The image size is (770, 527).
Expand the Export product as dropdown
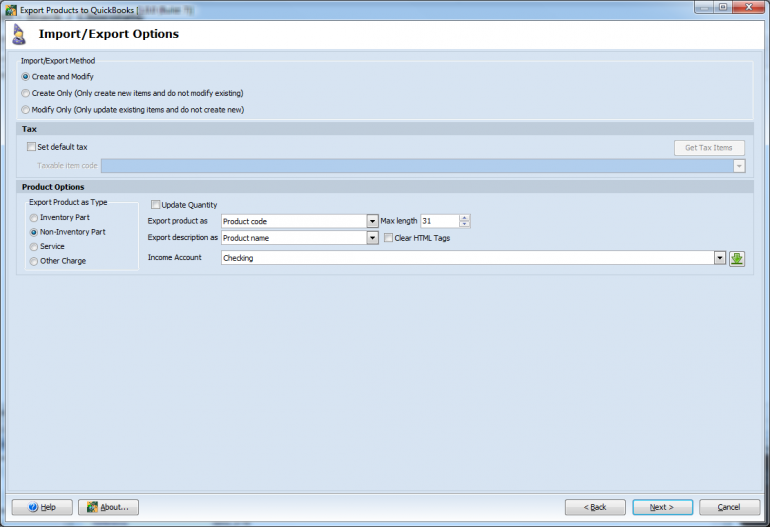coord(373,221)
